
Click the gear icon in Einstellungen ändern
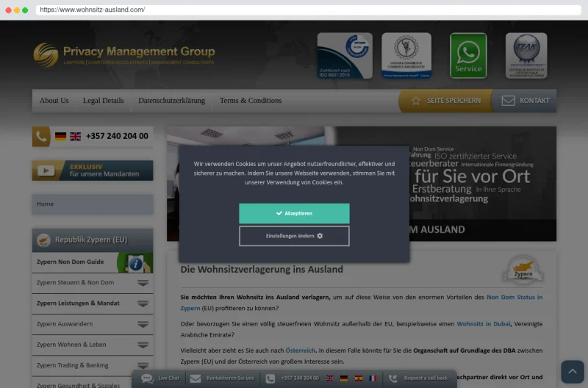click(x=320, y=236)
